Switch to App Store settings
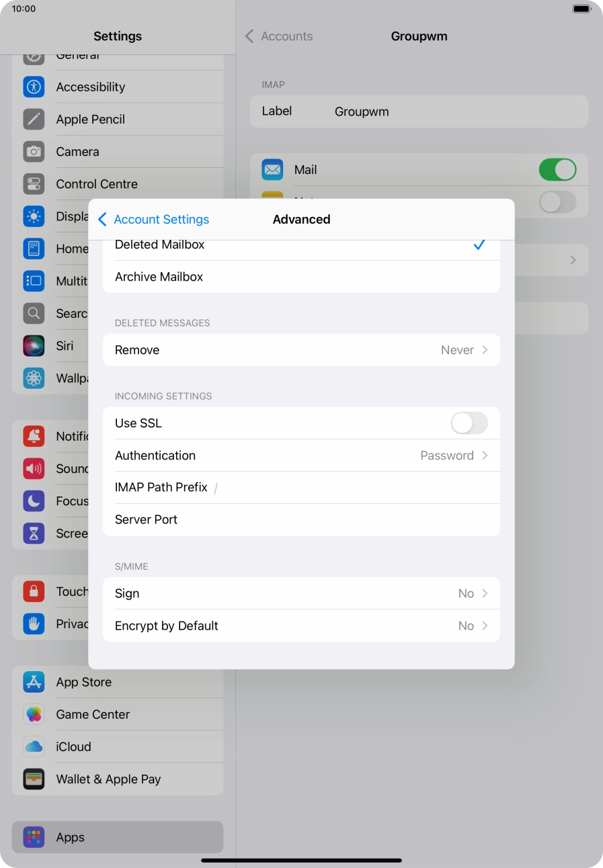Viewport: 603px width, 868px height. 34,682
